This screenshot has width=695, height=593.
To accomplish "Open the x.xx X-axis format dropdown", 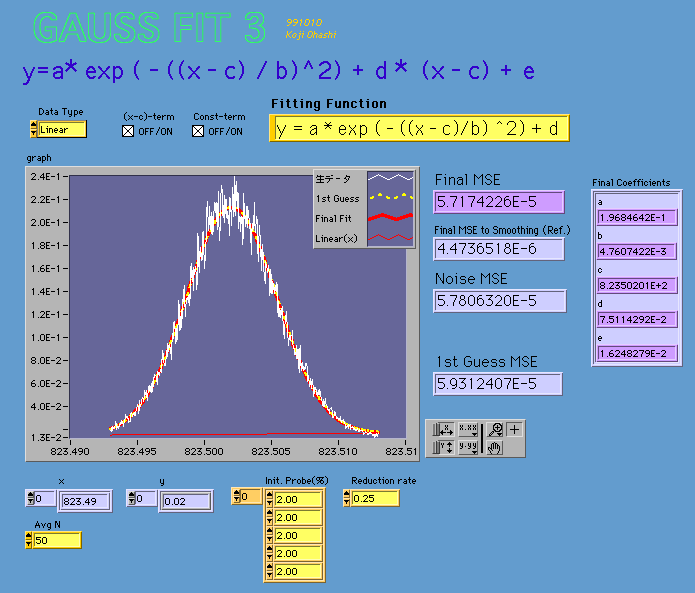I will pyautogui.click(x=467, y=429).
